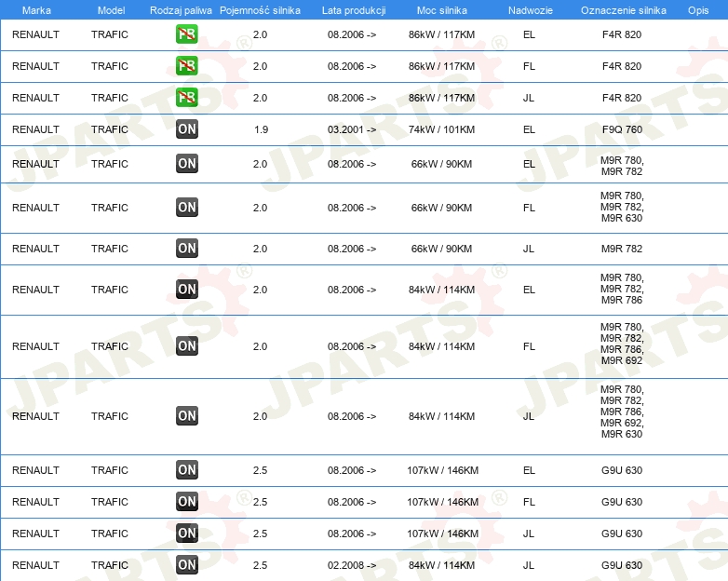Click 86kW / 117KM in EL row
Image resolution: width=728 pixels, height=581 pixels.
tap(441, 34)
